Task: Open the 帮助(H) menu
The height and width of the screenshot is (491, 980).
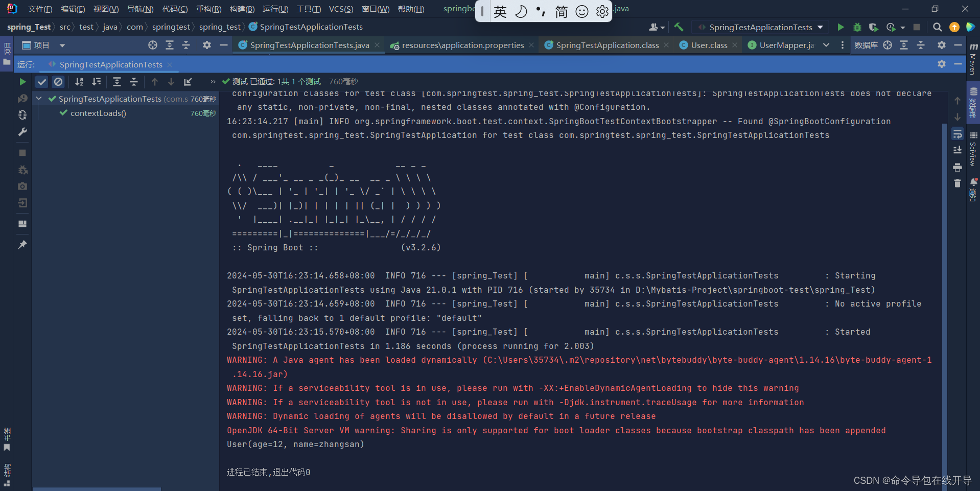Action: pyautogui.click(x=411, y=9)
